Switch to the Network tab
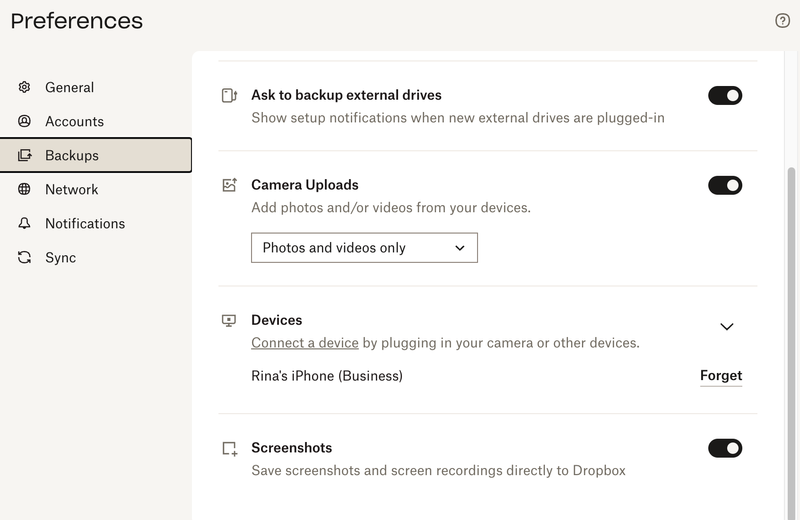This screenshot has width=800, height=520. [x=71, y=189]
